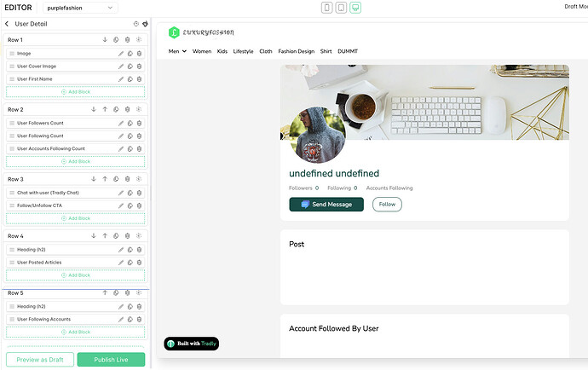This screenshot has height=370, width=588.
Task: Delete the User First Name block
Action: point(139,79)
